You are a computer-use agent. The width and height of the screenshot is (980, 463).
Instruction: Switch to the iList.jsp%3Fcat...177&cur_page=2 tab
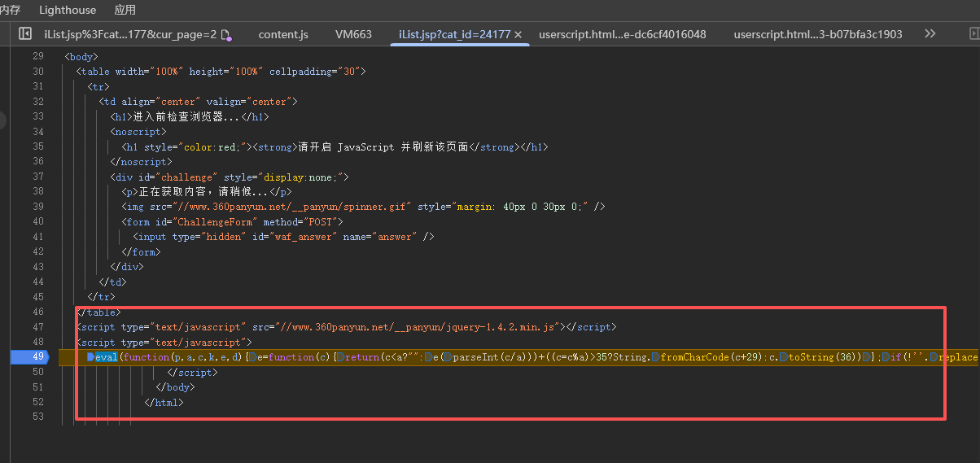click(130, 34)
